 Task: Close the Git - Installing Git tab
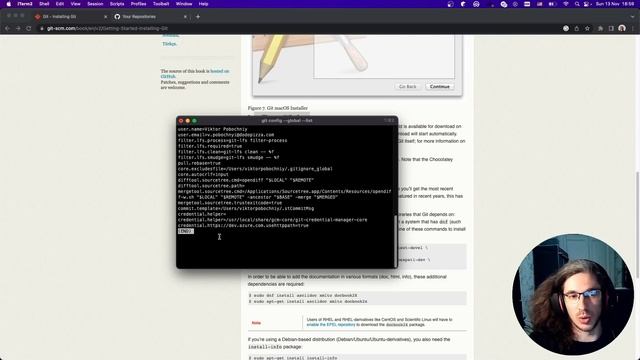click(105, 17)
